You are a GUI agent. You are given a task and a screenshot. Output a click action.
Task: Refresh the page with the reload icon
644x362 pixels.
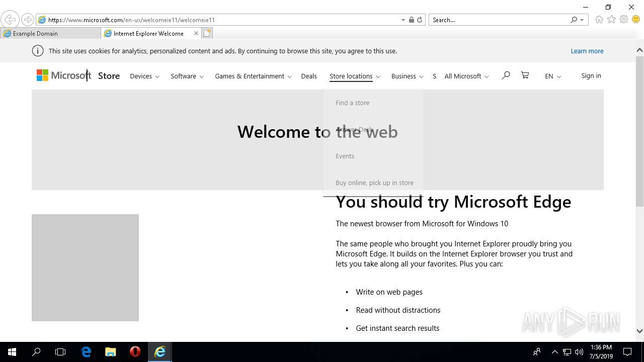(420, 20)
